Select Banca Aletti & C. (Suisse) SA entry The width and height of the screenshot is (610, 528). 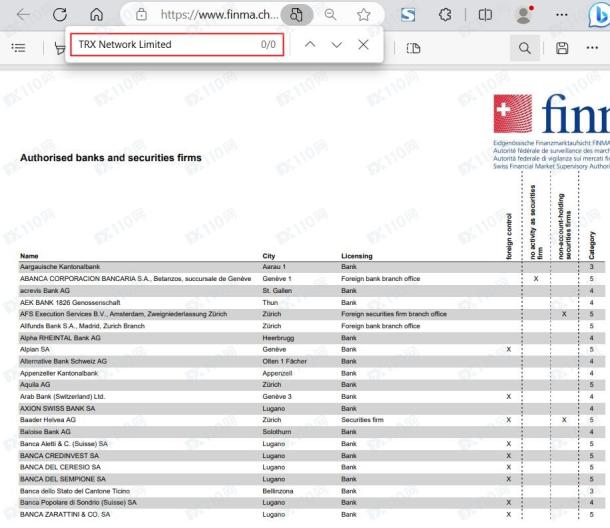64,444
